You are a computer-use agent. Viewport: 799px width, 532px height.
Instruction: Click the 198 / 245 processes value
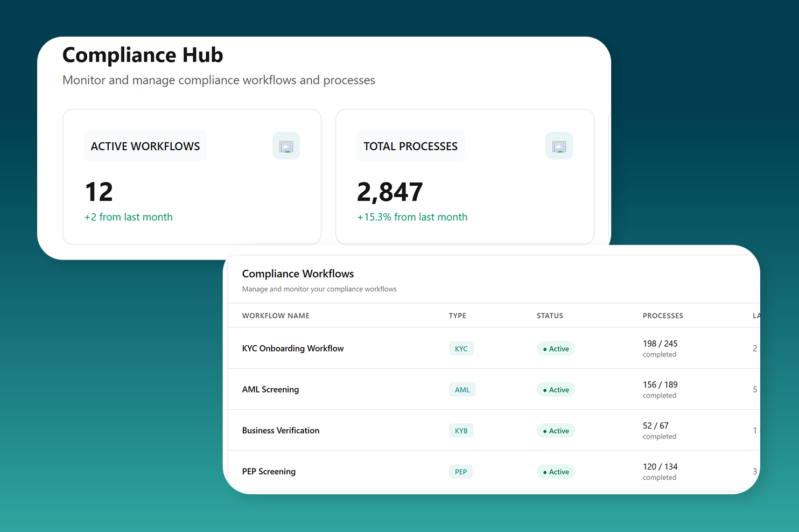(660, 344)
